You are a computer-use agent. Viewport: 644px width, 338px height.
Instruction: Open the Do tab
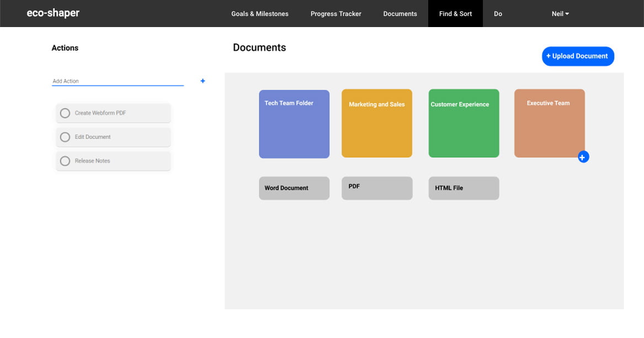[498, 14]
